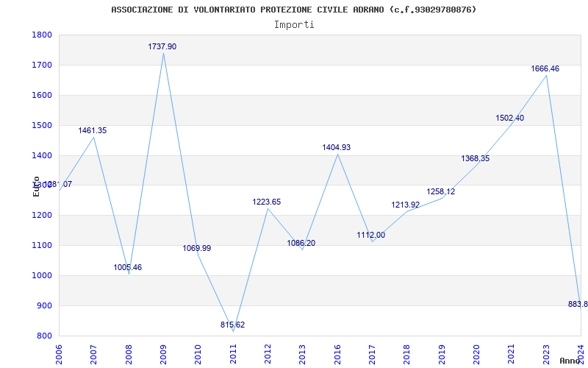588x368 pixels.
Task: Click the year 2020 on x-axis
Action: (x=476, y=353)
